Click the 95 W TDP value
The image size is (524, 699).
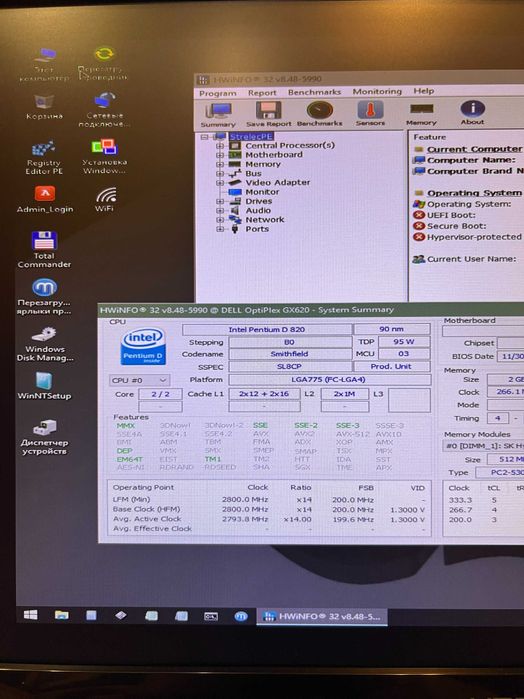click(x=404, y=342)
